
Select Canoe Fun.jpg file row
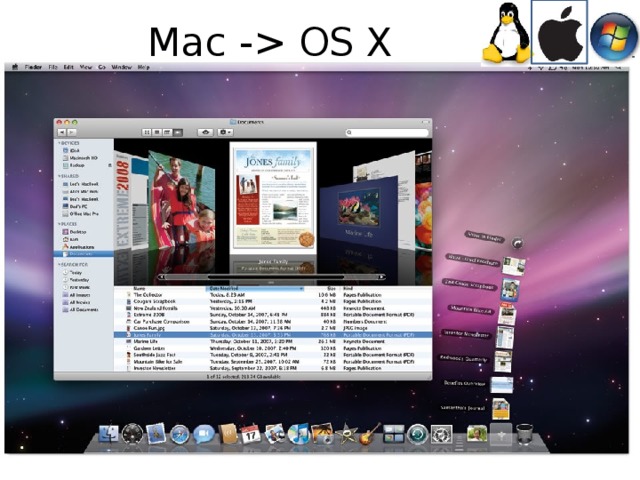pyautogui.click(x=273, y=328)
